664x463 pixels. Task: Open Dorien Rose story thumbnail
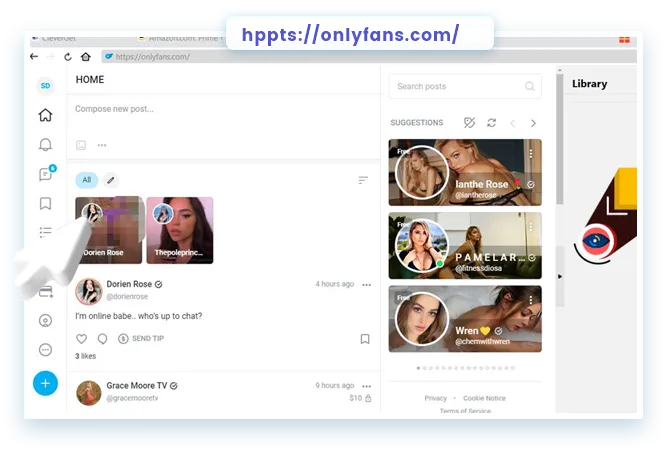tap(109, 230)
